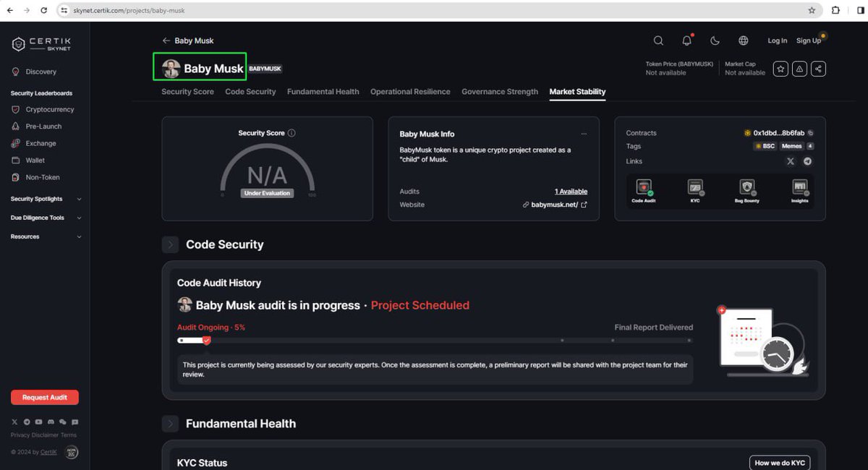Image resolution: width=868 pixels, height=470 pixels.
Task: Open the project's X link
Action: (791, 161)
